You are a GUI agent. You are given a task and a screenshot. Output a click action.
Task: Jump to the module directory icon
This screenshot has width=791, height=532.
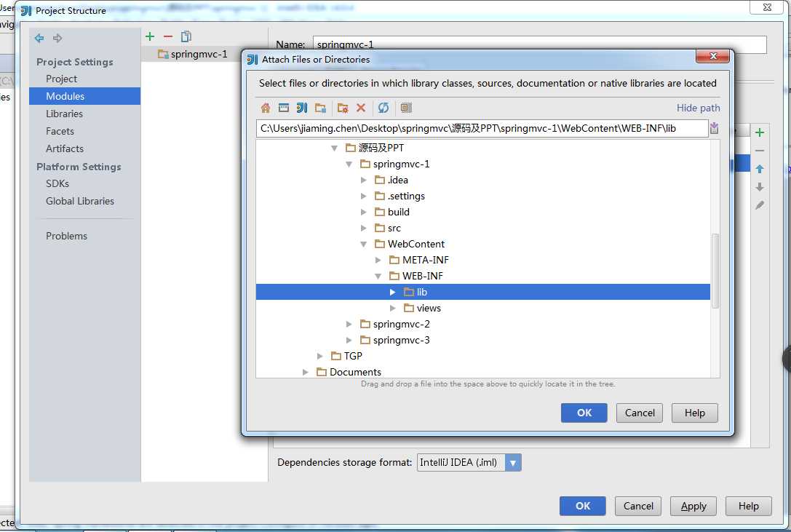pyautogui.click(x=320, y=108)
